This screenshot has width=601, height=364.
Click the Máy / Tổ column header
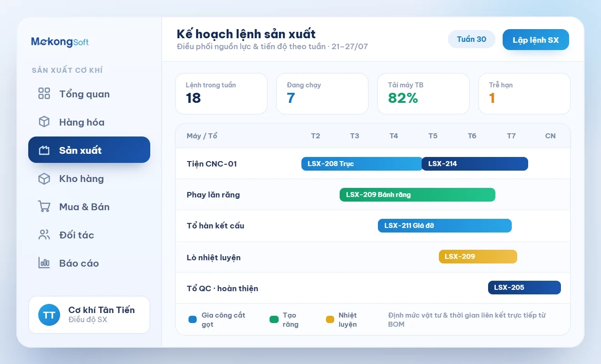(x=202, y=136)
